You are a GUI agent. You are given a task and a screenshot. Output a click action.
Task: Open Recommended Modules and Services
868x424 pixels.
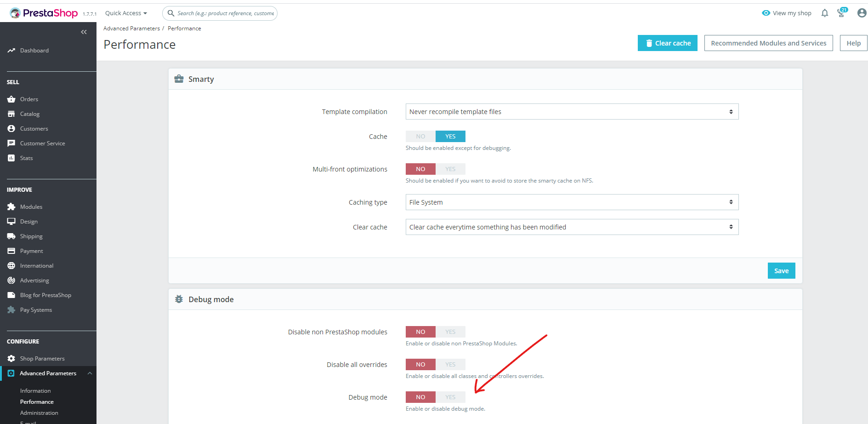769,43
